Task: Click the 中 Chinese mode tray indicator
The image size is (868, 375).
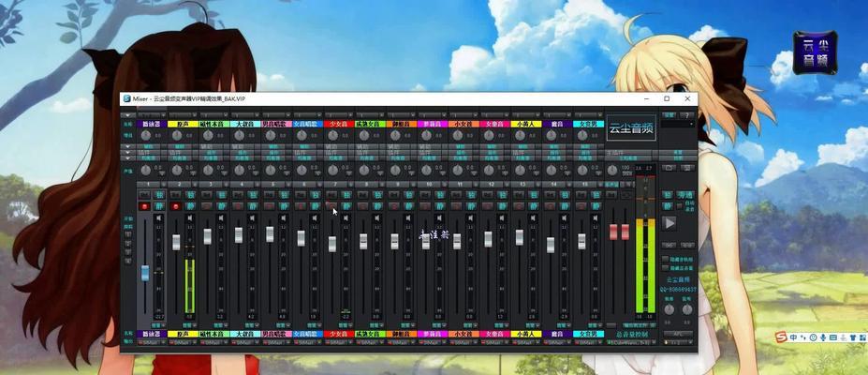Action: click(793, 337)
